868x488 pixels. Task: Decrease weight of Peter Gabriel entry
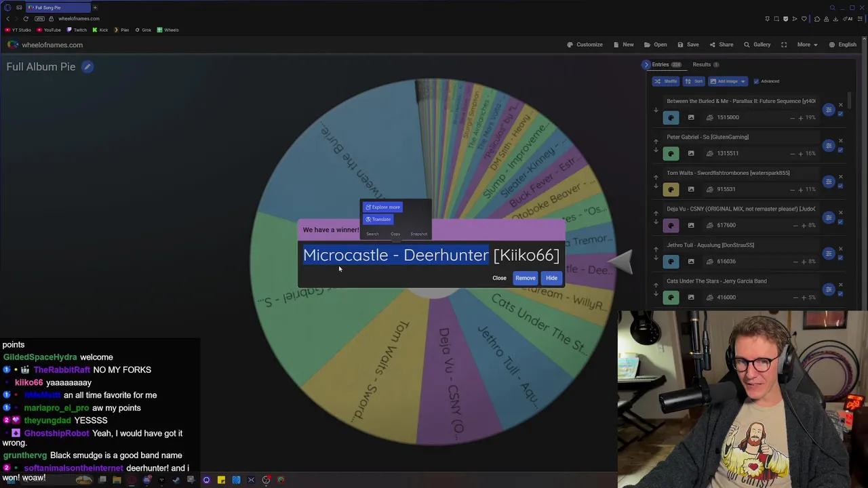coord(792,153)
